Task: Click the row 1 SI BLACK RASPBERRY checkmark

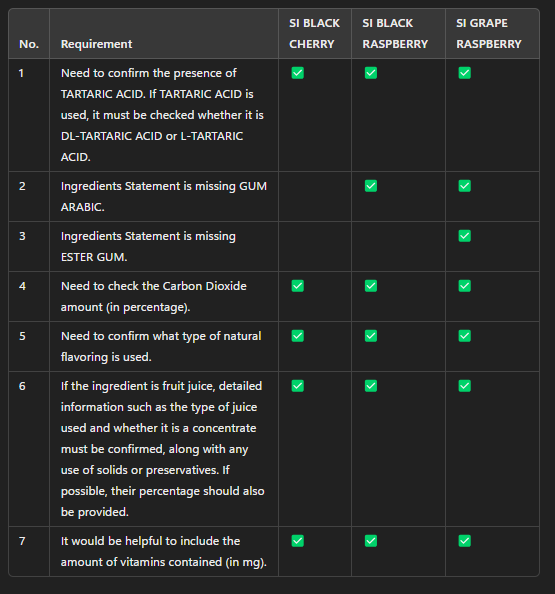Action: [x=371, y=73]
